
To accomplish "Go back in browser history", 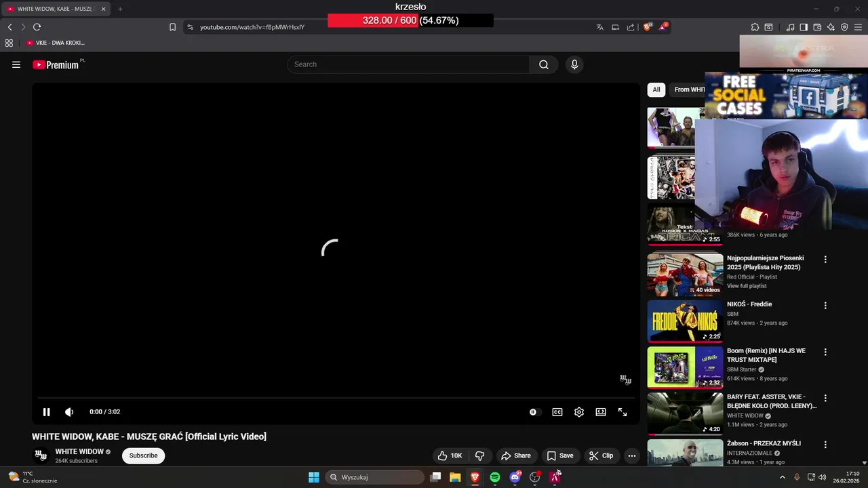I will (9, 27).
